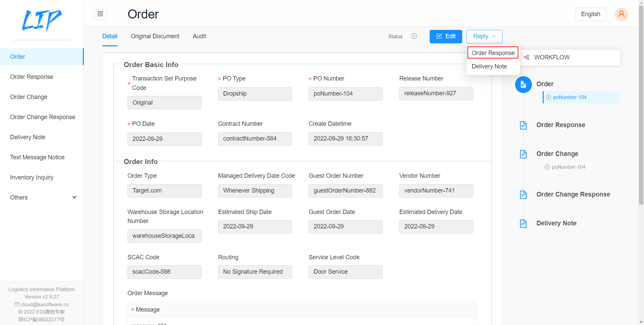644x325 pixels.
Task: Open the user profile avatar
Action: [621, 14]
